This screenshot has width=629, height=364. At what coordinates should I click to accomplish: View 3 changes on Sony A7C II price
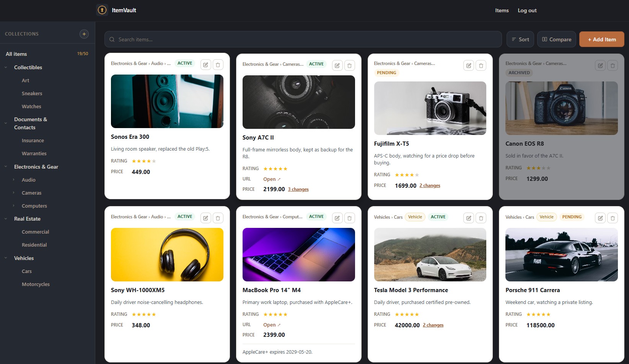tap(298, 189)
